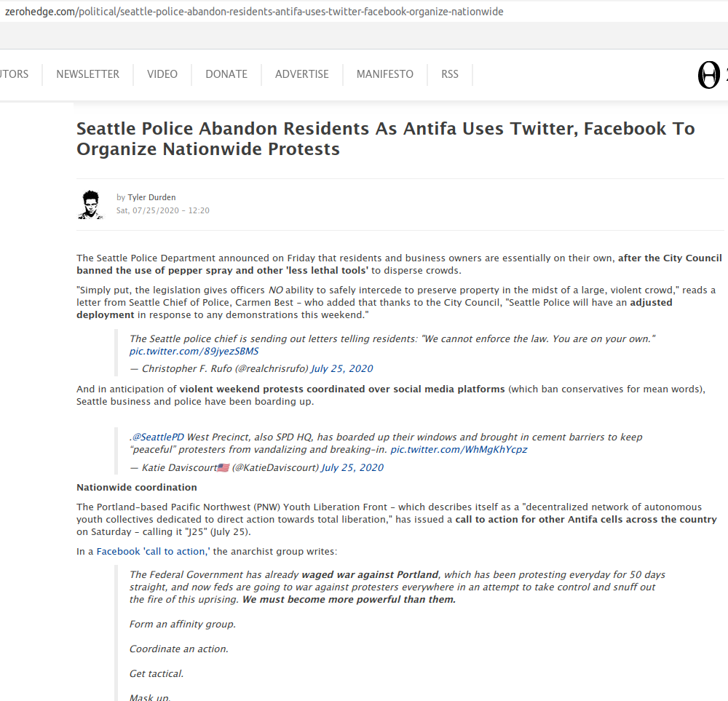
Task: Click the 'Coordinate an action.' line
Action: [x=179, y=649]
